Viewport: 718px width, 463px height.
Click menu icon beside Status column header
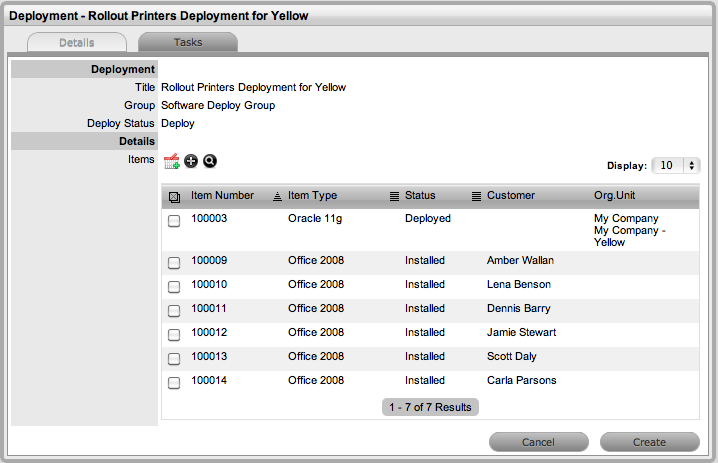[x=394, y=196]
